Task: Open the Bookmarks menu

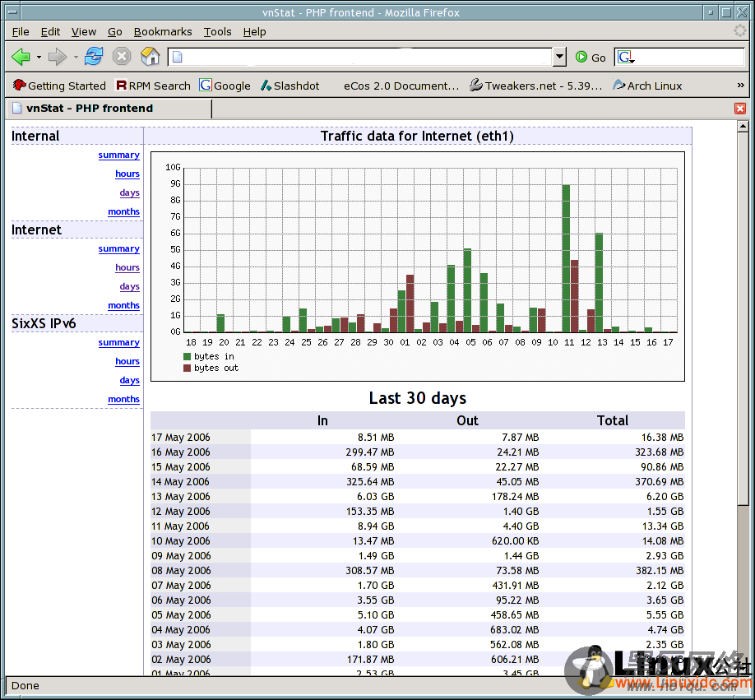Action: (163, 32)
